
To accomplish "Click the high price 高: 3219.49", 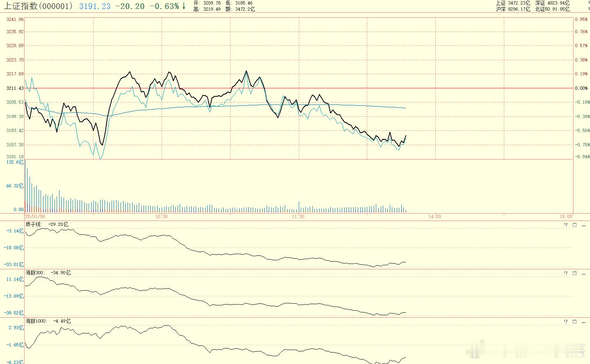I will 207,9.
